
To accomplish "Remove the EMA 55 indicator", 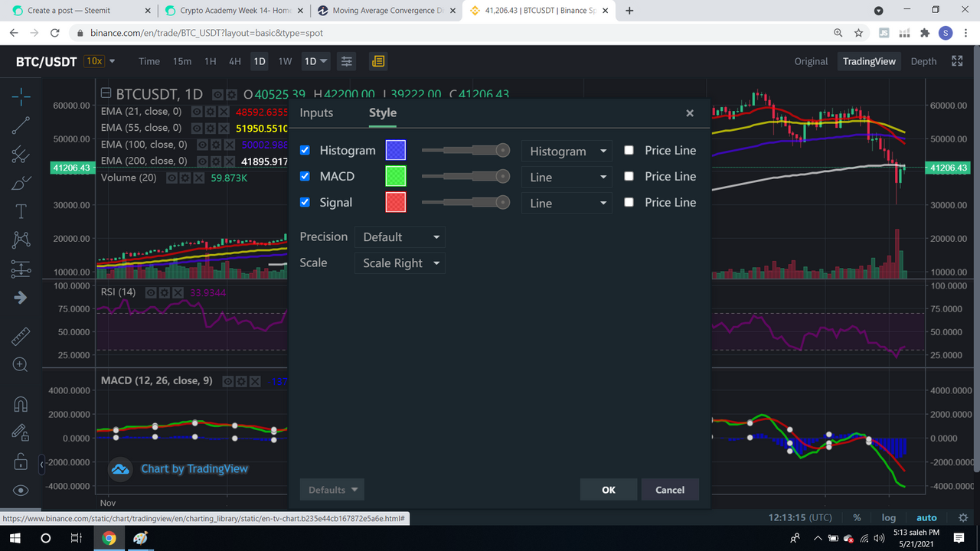I will [224, 129].
